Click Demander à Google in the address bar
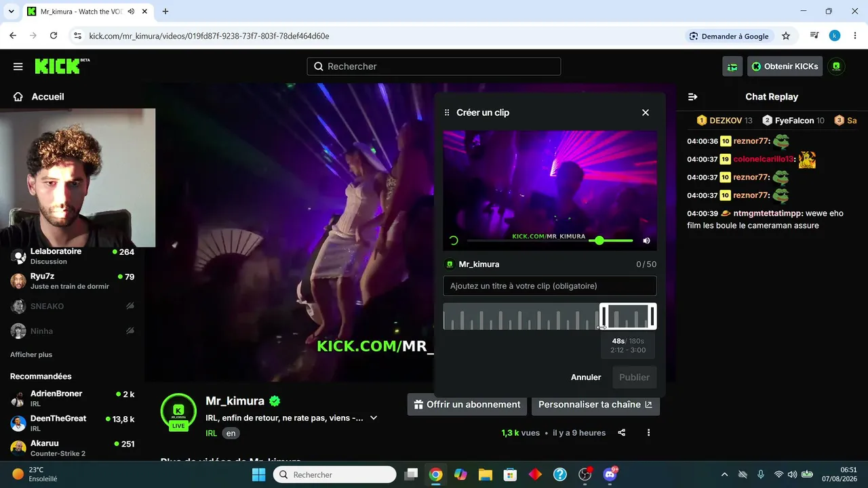Viewport: 868px width, 488px height. click(729, 36)
